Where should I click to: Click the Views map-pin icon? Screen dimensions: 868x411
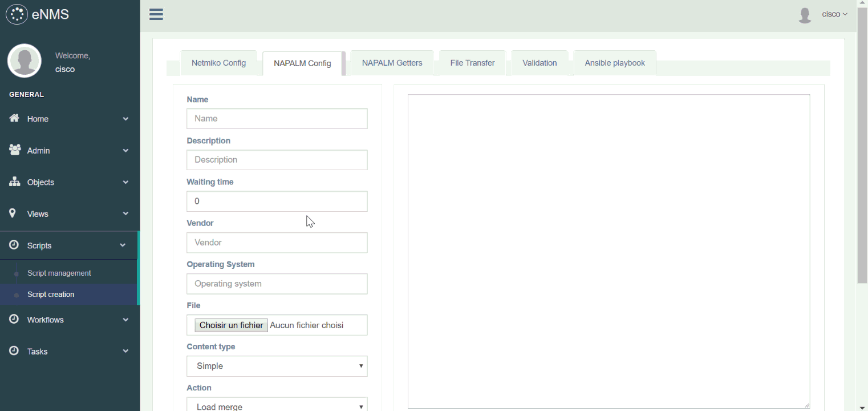[x=13, y=213]
